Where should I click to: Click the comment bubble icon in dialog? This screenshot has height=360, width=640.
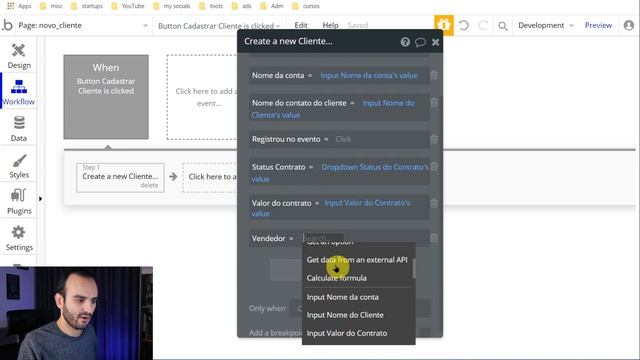click(420, 42)
